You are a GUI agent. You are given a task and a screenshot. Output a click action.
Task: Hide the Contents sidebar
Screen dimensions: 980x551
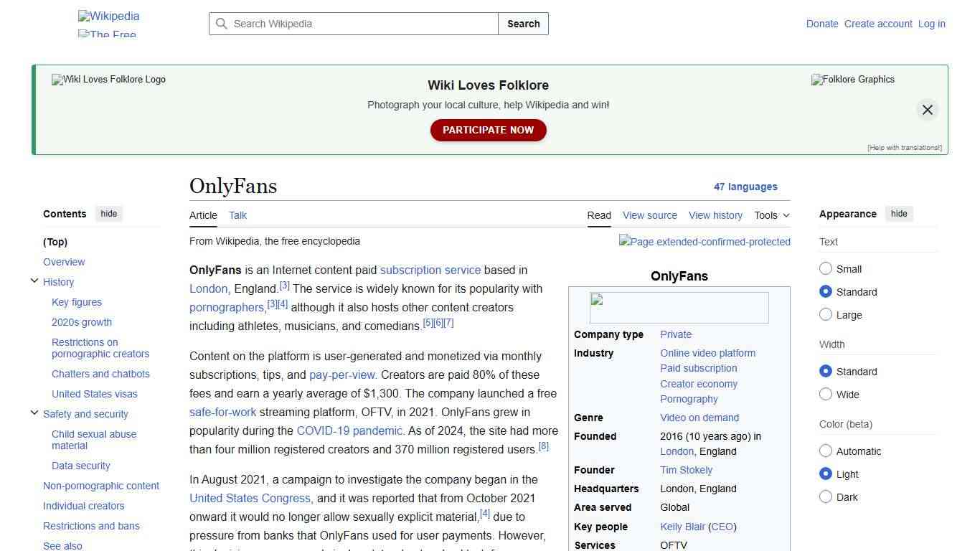point(108,213)
